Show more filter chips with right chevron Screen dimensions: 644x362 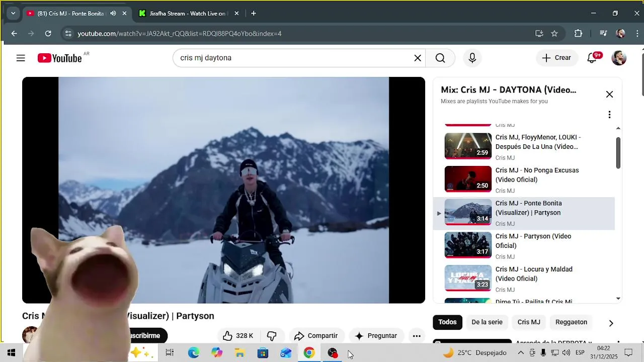pyautogui.click(x=611, y=323)
